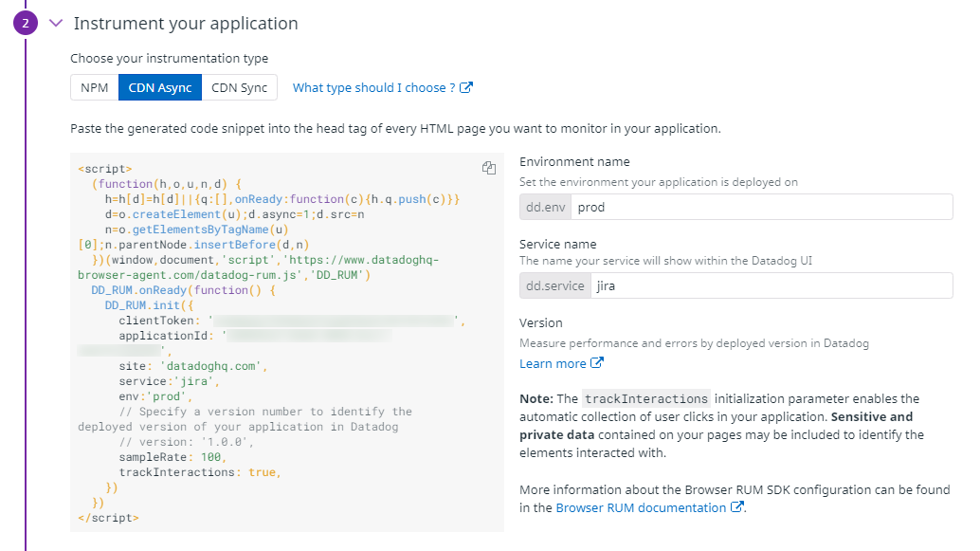Click the external link icon next to 'Learn more'
The height and width of the screenshot is (551, 980).
click(598, 362)
